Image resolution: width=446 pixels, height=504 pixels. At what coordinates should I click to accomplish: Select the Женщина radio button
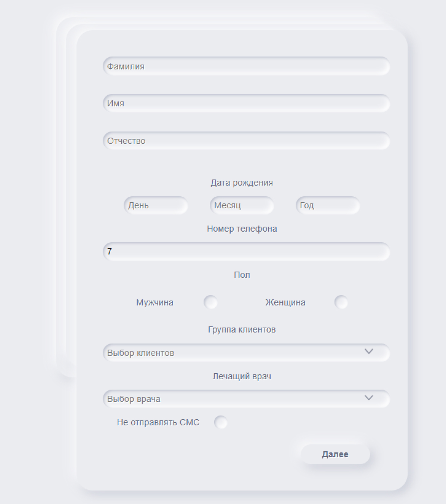[x=341, y=302]
